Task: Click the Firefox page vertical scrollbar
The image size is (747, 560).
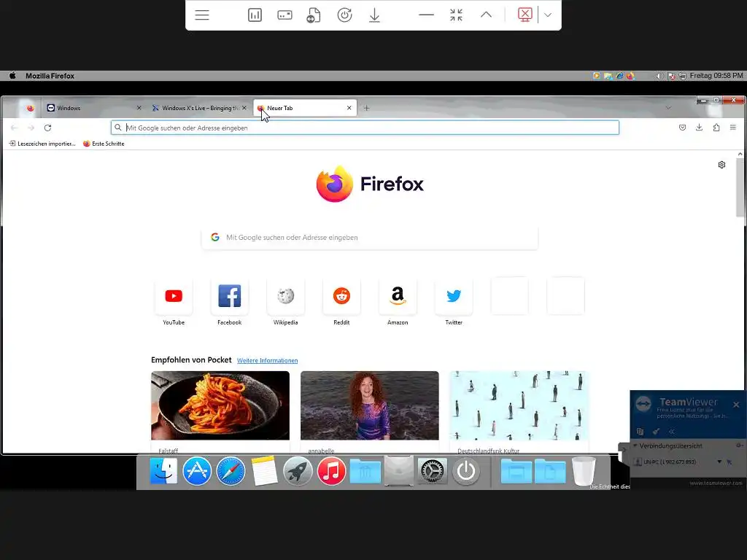Action: pos(740,187)
